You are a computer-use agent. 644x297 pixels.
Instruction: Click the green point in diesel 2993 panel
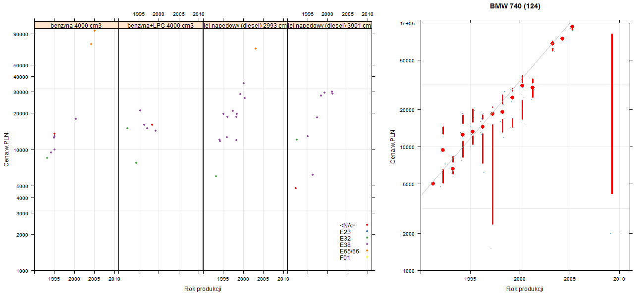click(216, 176)
